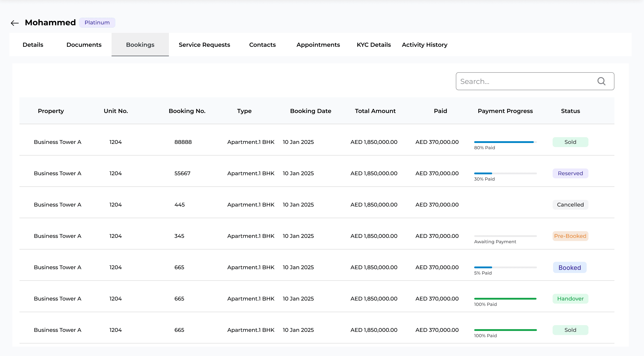Click the Mohammed customer name heading
This screenshot has height=356, width=644.
click(x=50, y=22)
